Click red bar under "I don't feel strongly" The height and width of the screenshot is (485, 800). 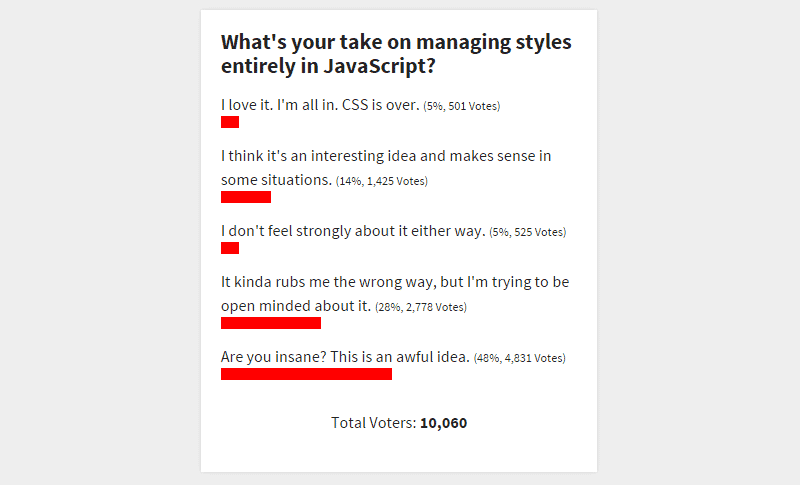[230, 248]
